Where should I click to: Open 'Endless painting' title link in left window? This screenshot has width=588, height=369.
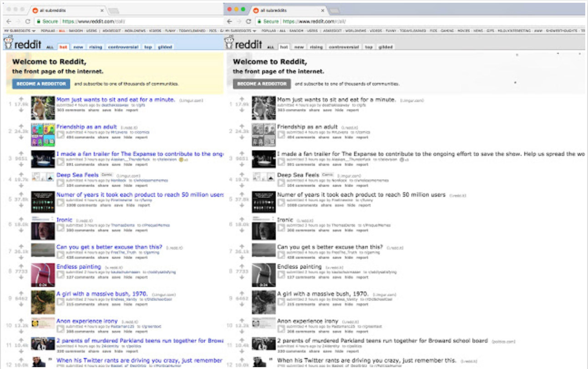point(79,266)
